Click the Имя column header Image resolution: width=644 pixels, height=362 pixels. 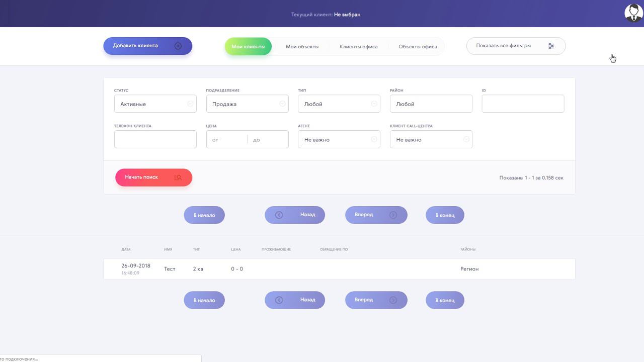click(168, 249)
